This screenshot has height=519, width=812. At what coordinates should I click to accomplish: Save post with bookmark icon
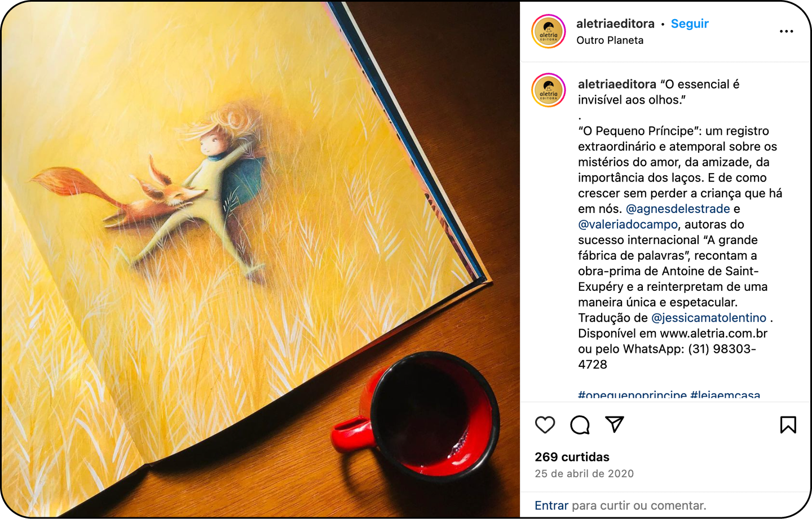pos(788,424)
